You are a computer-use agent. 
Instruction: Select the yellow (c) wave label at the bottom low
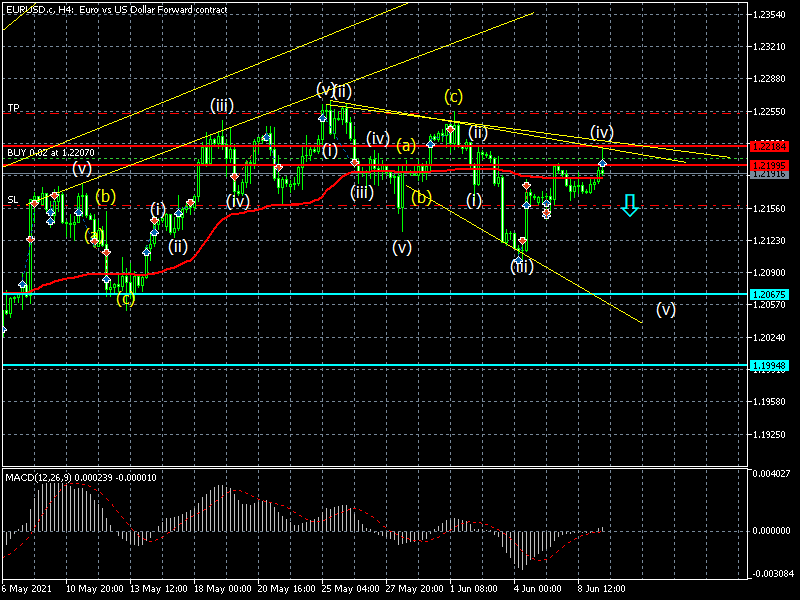tap(125, 299)
